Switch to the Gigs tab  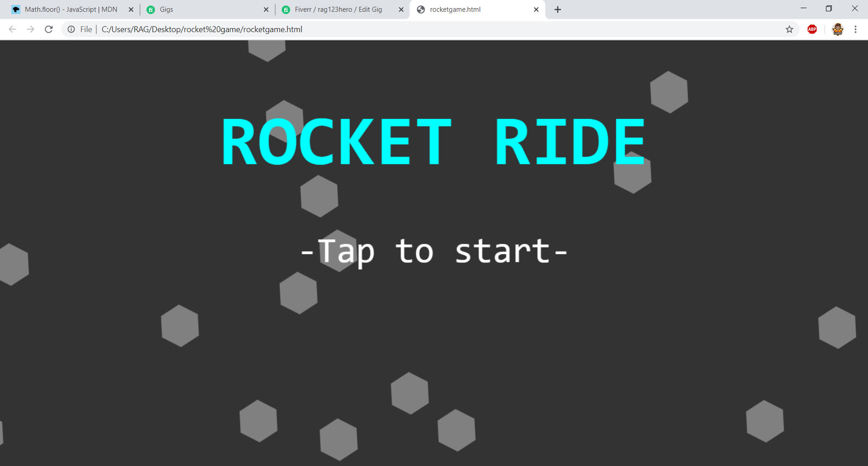pos(207,10)
